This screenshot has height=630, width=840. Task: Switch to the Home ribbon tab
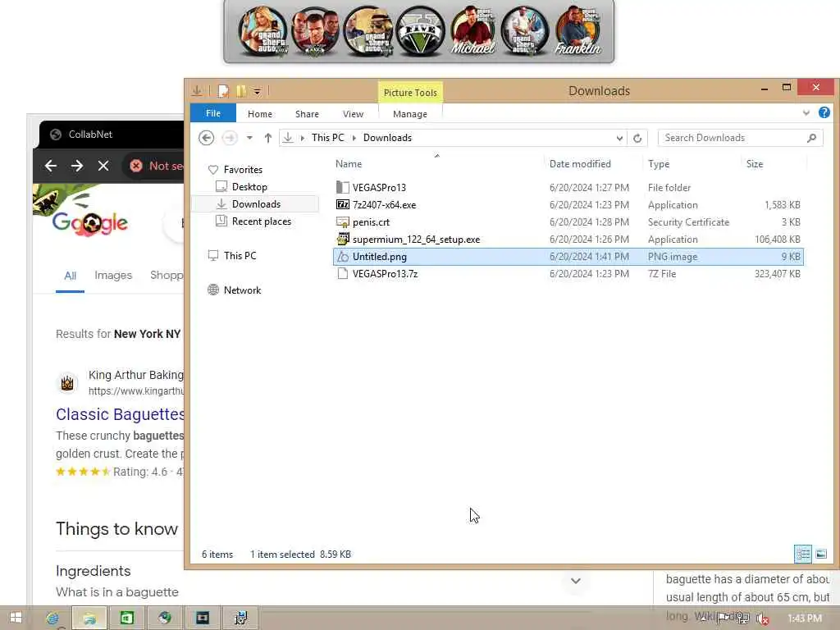(260, 114)
